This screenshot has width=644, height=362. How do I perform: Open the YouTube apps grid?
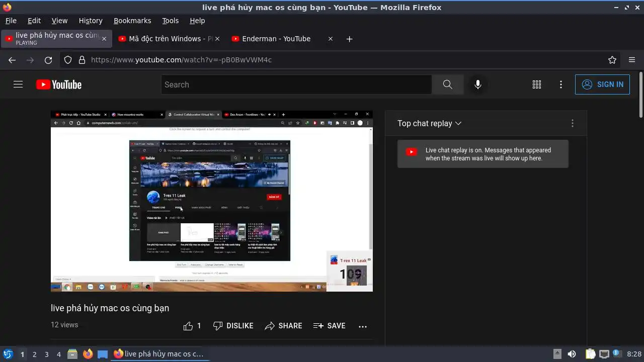point(537,84)
